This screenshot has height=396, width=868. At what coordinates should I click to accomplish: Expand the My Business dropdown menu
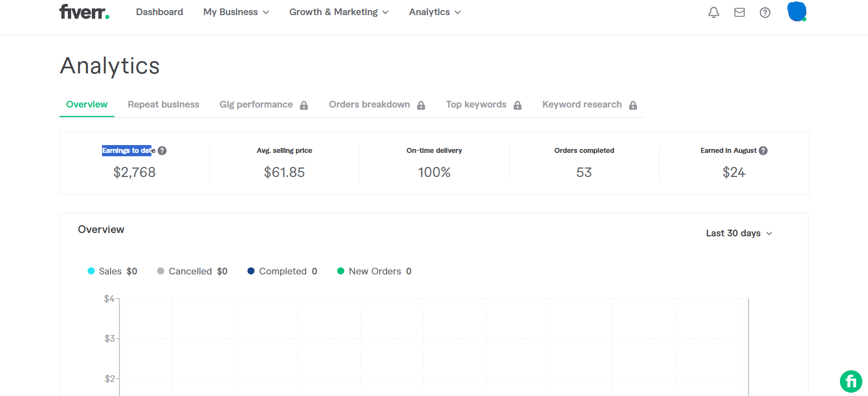tap(236, 12)
